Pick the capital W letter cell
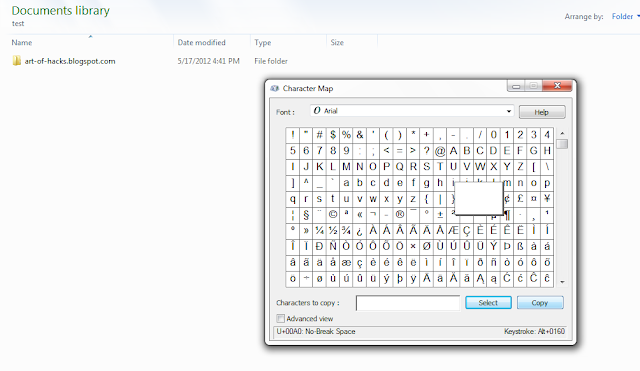This screenshot has width=640, height=371. pyautogui.click(x=480, y=167)
